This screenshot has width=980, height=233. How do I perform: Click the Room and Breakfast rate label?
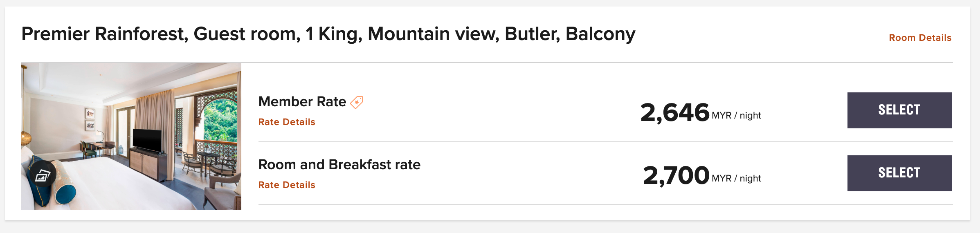(339, 164)
